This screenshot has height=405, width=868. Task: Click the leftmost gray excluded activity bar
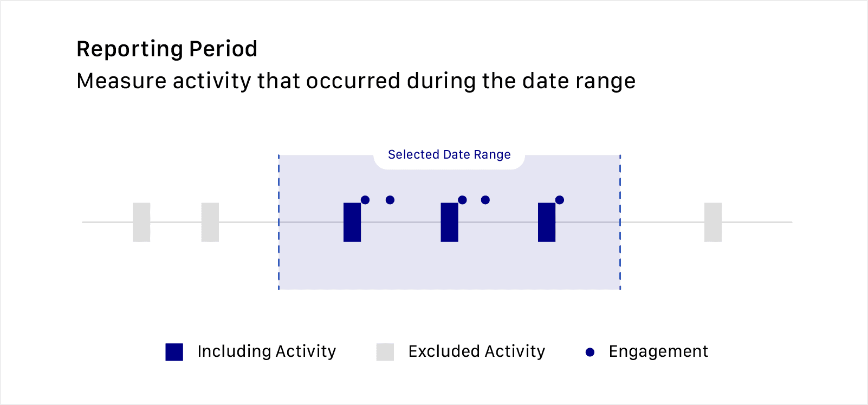point(141,222)
